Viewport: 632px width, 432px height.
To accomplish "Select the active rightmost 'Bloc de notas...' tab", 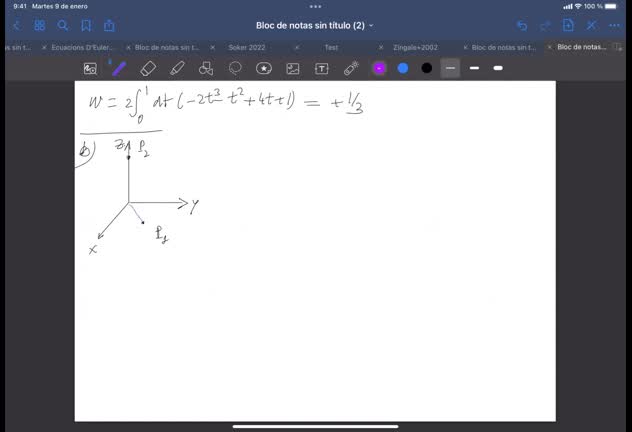I will 582,47.
